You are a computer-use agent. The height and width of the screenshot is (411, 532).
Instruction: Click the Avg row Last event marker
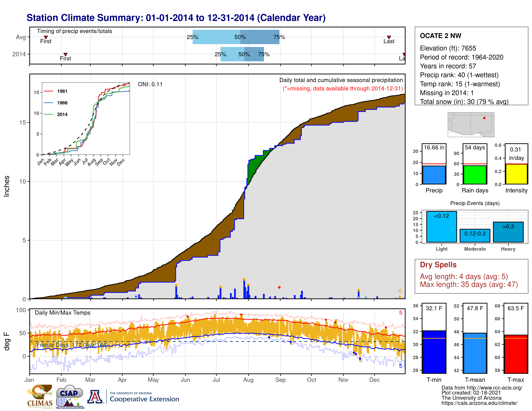(x=389, y=37)
